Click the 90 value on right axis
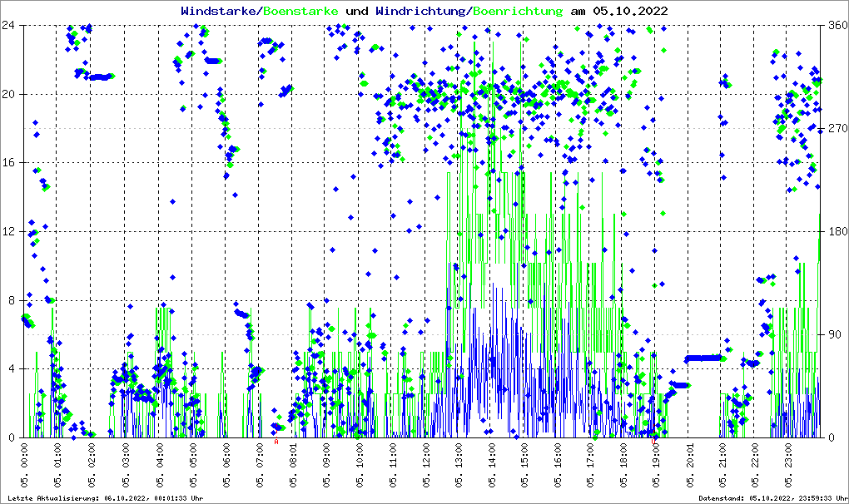This screenshot has height=504, width=849. (x=833, y=334)
